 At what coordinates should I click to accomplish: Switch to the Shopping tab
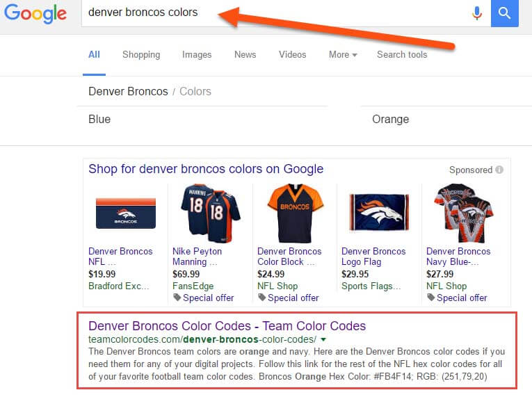141,55
